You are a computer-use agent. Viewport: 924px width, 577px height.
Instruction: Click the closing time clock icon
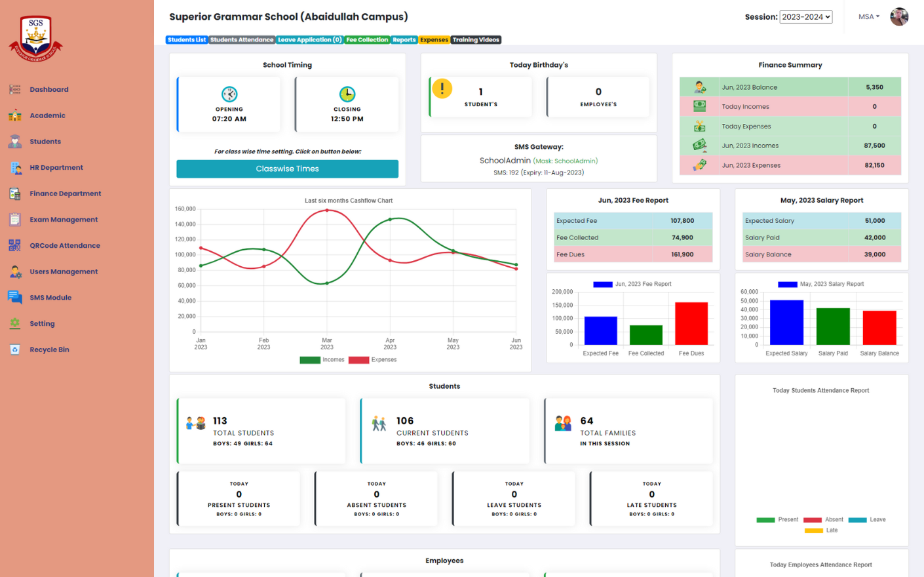pos(347,94)
